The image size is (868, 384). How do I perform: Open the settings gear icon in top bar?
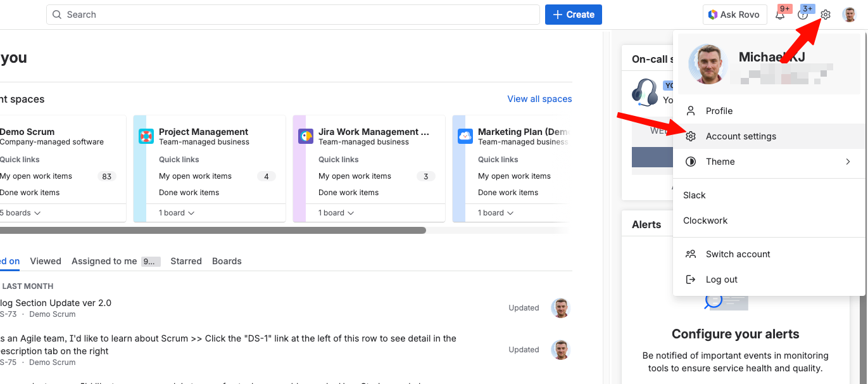click(826, 15)
